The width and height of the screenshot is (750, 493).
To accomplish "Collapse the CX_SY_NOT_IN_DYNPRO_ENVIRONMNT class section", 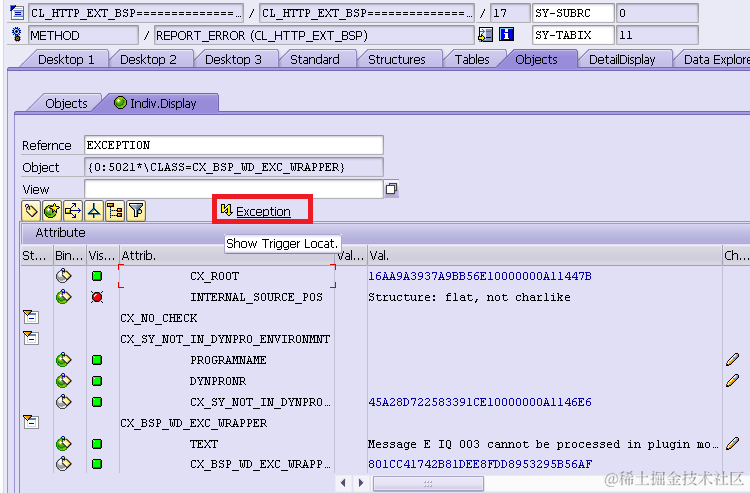I will (31, 338).
